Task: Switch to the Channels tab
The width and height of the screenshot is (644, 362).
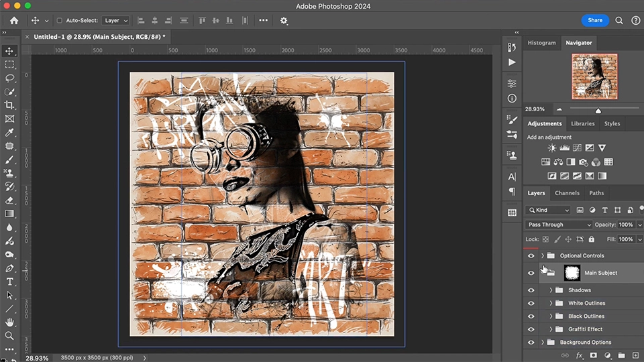Action: (567, 193)
